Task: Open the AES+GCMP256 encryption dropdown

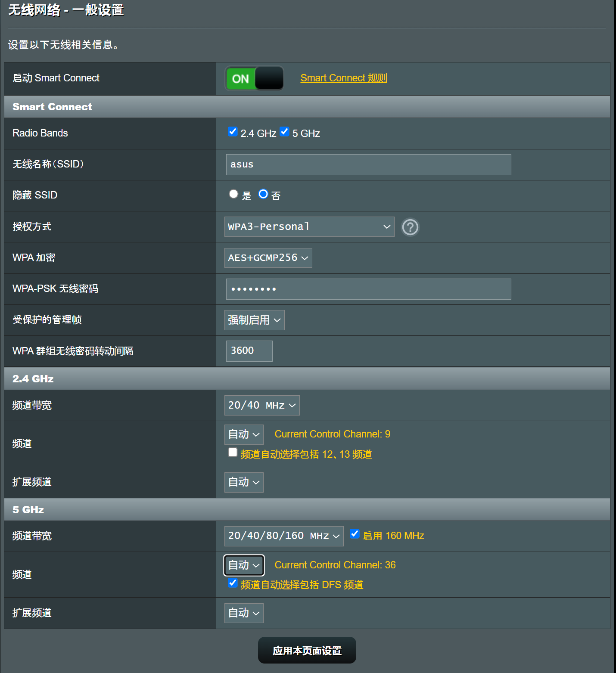Action: tap(268, 258)
